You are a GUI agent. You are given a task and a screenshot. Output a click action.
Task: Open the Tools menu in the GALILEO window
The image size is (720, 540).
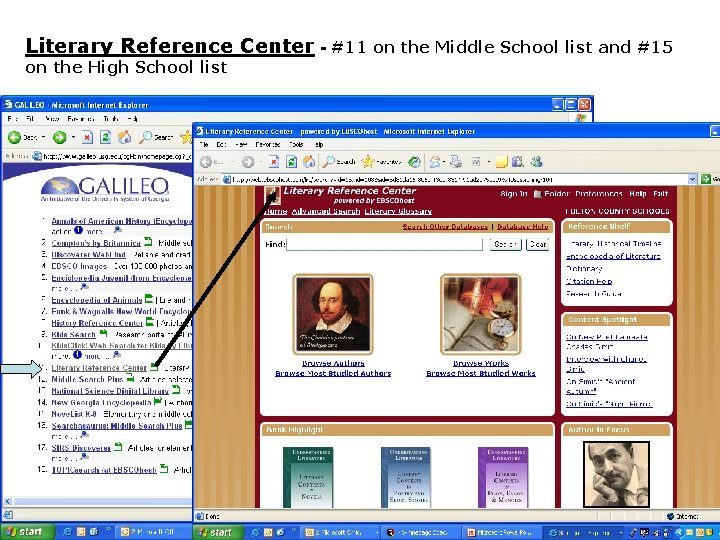click(111, 119)
